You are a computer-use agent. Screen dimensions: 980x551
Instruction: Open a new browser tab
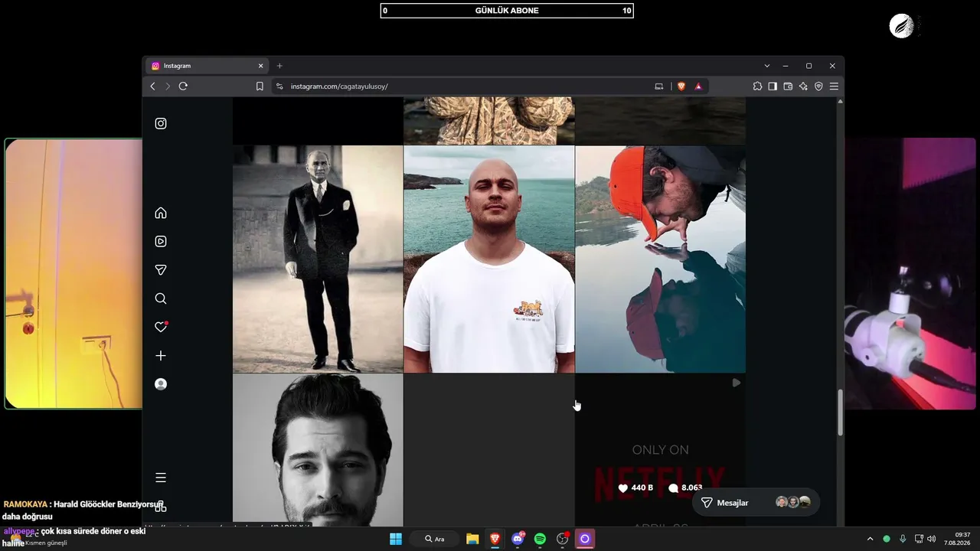pos(279,66)
